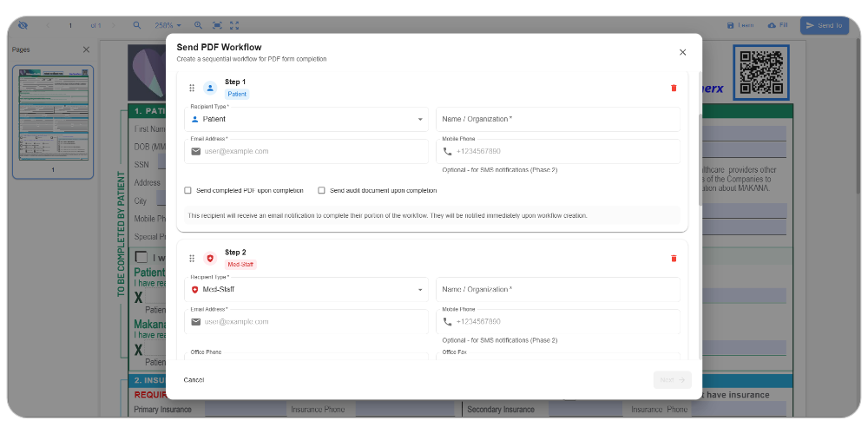Grab the Step 2 drag handle
This screenshot has width=868, height=434.
192,258
